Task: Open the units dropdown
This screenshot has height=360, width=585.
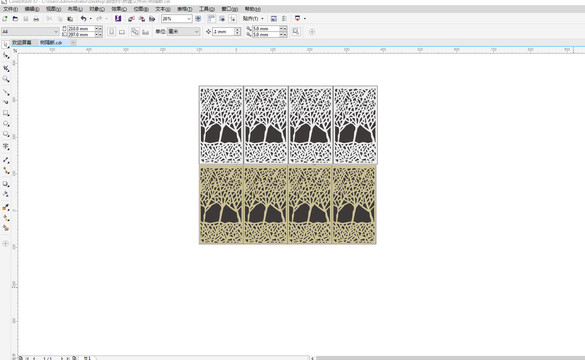Action: (x=197, y=32)
